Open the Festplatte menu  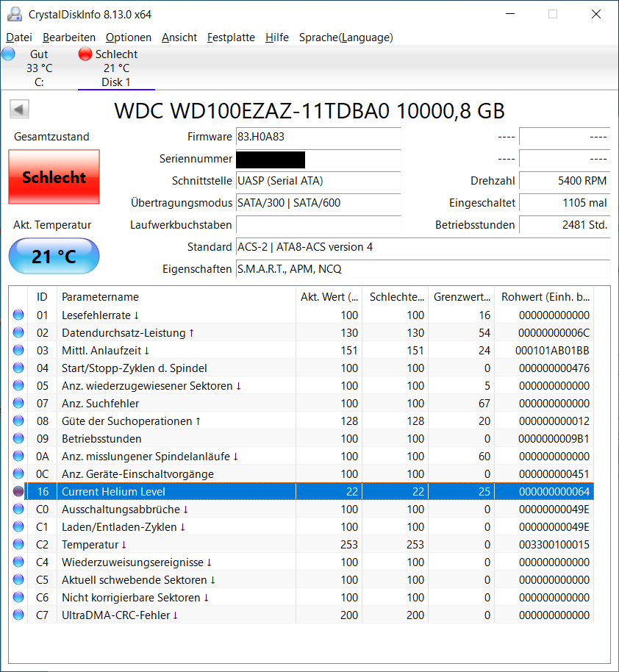231,37
